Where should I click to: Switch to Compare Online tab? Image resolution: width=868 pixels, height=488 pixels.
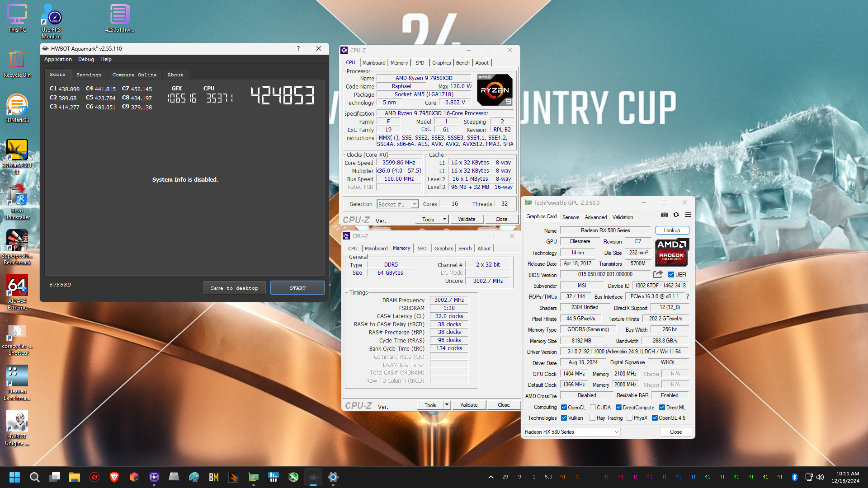(134, 75)
